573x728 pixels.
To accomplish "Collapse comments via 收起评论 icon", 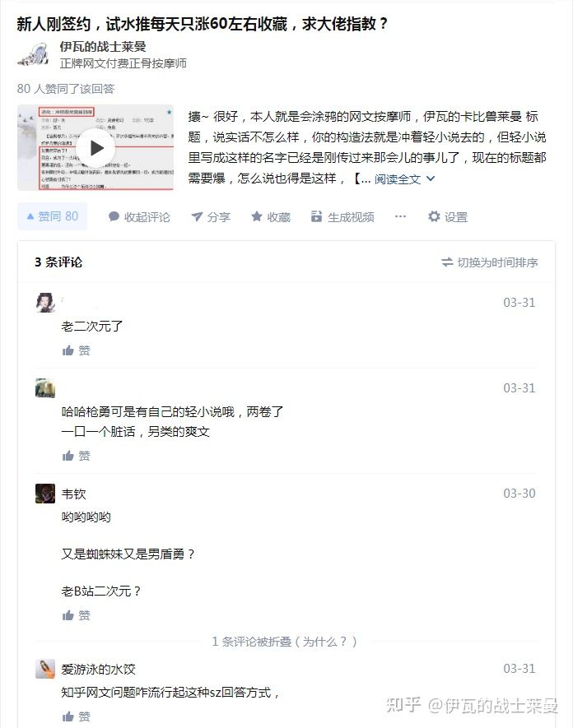I will click(114, 216).
